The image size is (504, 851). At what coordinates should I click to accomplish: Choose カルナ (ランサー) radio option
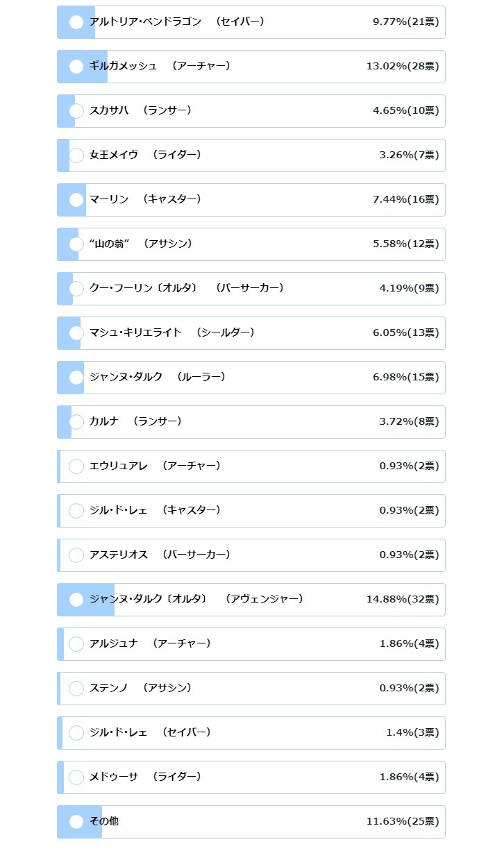coord(76,422)
